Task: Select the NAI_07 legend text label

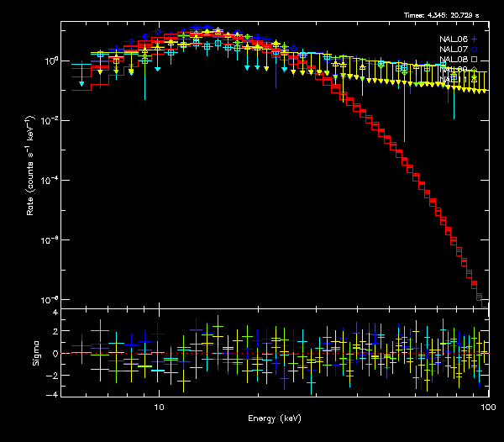Action: click(x=452, y=50)
